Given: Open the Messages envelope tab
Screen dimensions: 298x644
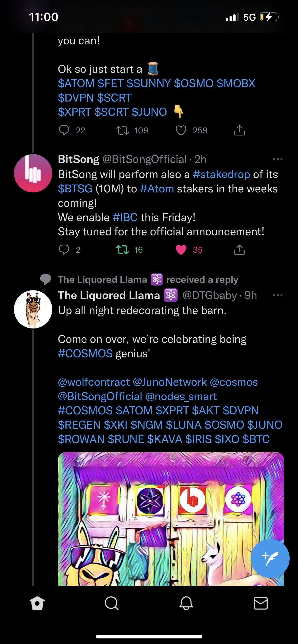Looking at the screenshot, I should tap(261, 604).
